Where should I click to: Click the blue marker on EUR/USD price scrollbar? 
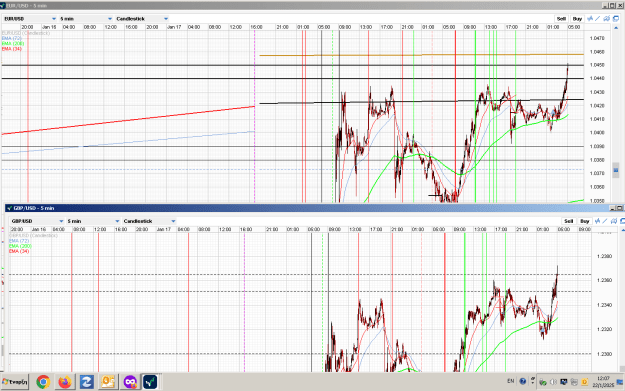(616, 170)
